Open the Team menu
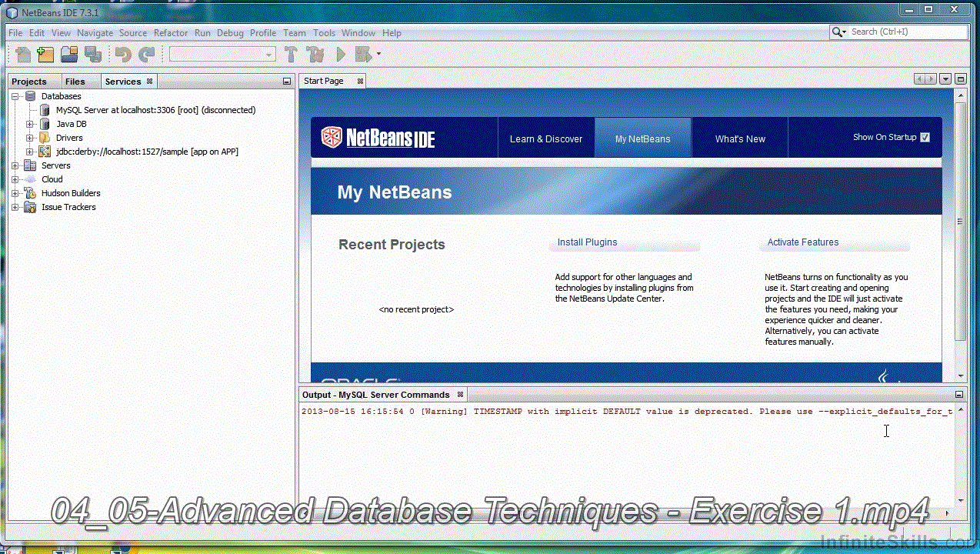980x554 pixels. click(x=295, y=33)
